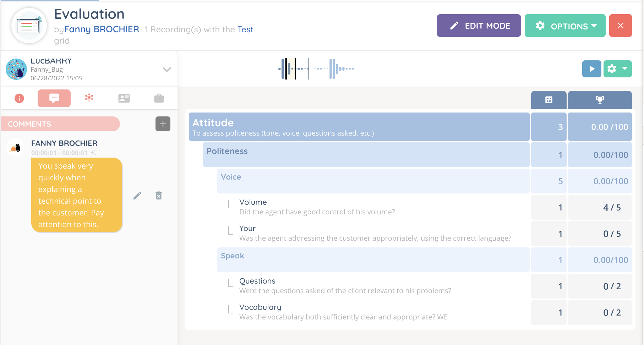
Task: Open the OPTIONS dropdown menu
Action: (x=565, y=26)
